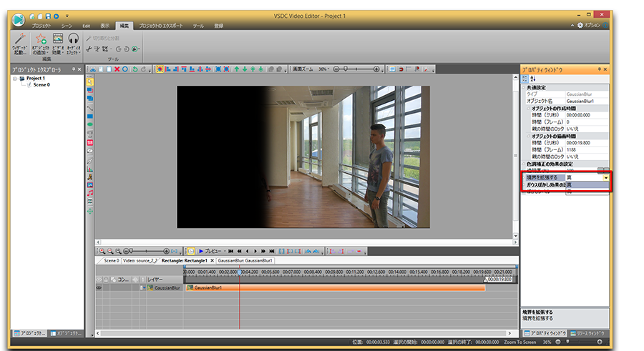
Task: Select the green move tool at toolbar bottom
Action: tap(90, 211)
